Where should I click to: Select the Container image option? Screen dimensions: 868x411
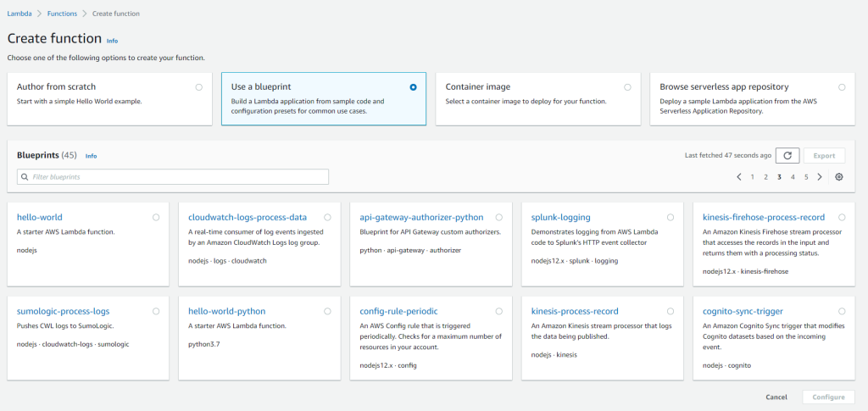click(x=627, y=86)
